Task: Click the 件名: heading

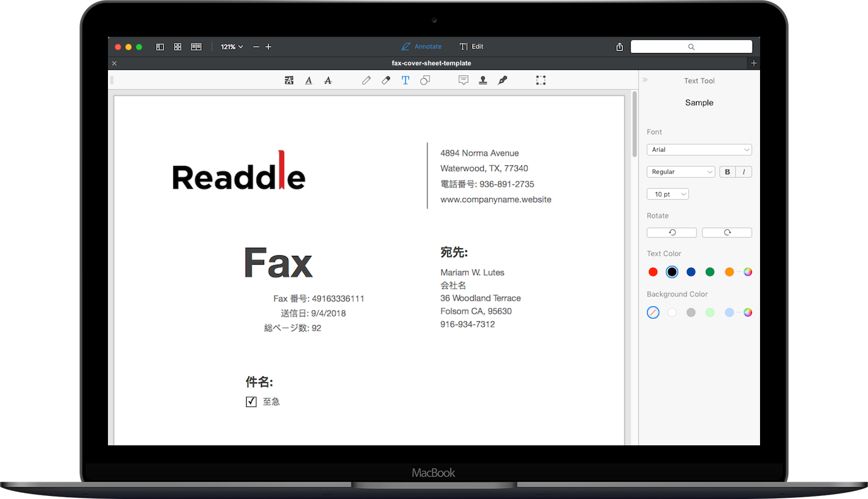Action: [x=259, y=382]
